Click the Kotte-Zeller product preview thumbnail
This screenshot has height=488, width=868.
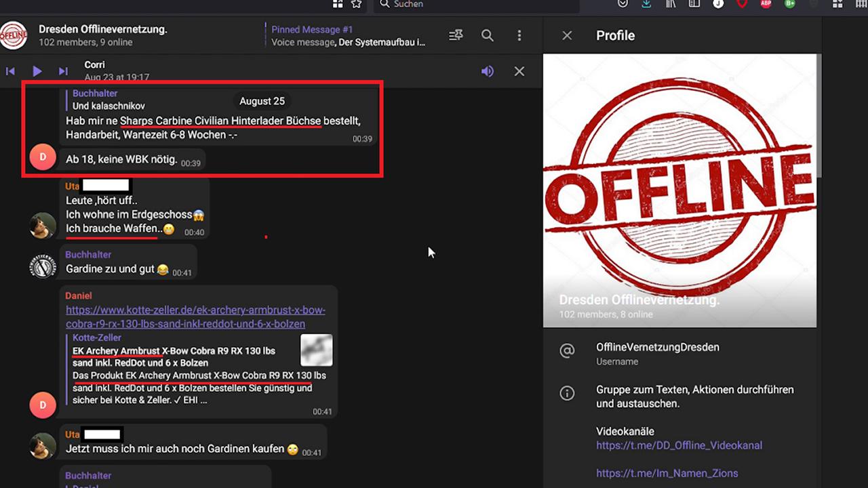[x=317, y=350]
